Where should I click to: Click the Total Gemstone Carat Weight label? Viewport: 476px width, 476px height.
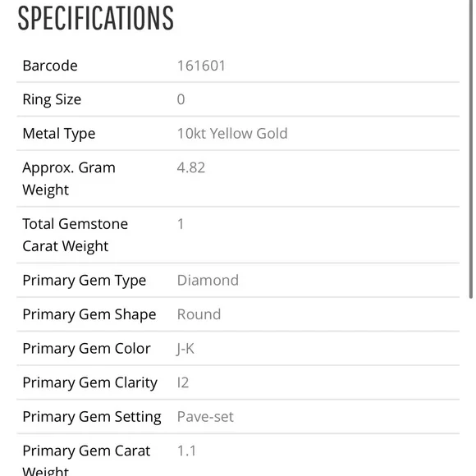tap(75, 235)
